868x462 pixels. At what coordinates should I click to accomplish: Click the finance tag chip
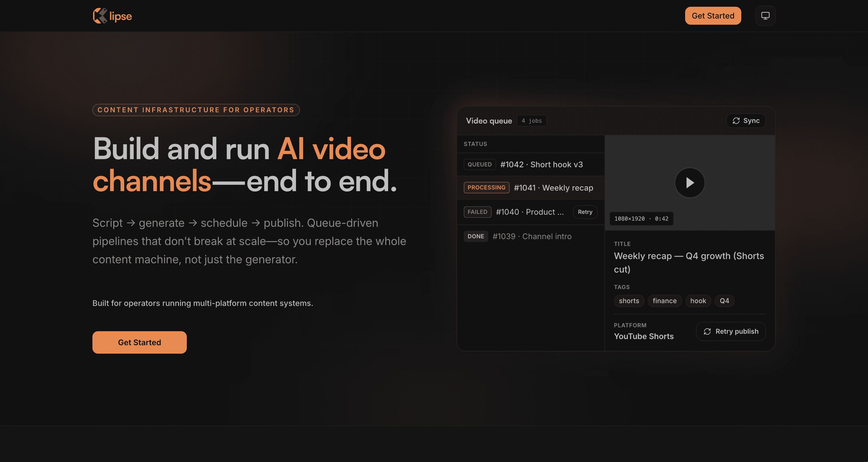coord(664,301)
